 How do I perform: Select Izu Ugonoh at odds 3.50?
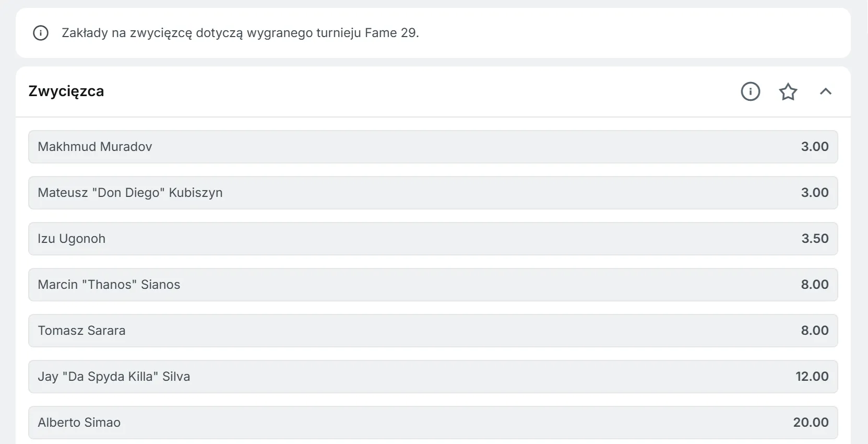click(432, 239)
